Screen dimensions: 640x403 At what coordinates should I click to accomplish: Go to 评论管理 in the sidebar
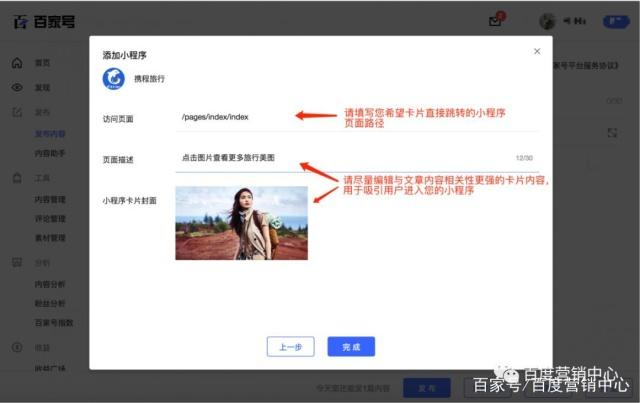click(x=50, y=218)
